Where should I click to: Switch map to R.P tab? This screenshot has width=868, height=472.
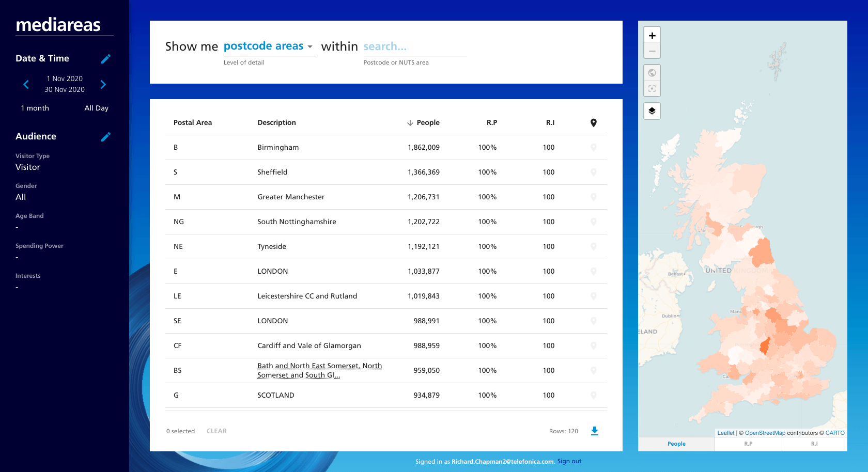pos(748,444)
